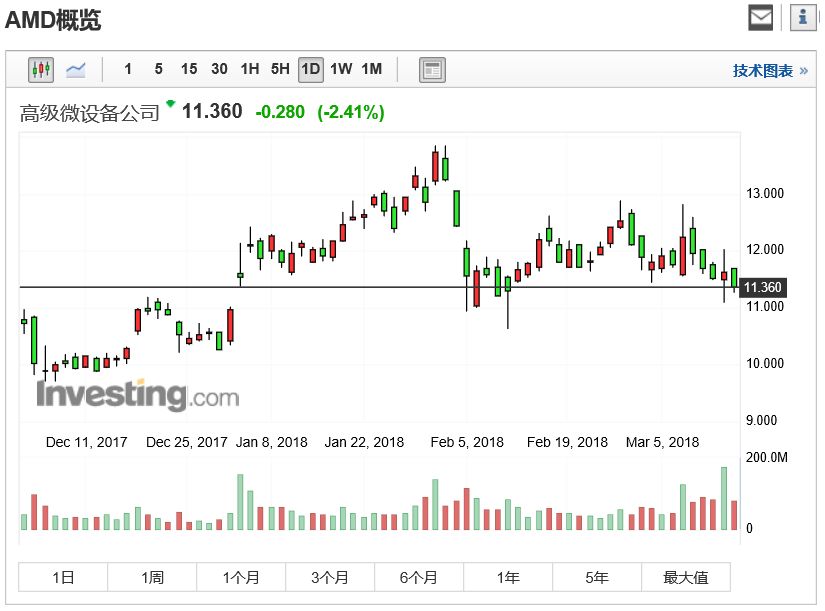Screen dimensions: 825x611
Task: Open the 技术图表 technical chart link
Action: click(763, 71)
